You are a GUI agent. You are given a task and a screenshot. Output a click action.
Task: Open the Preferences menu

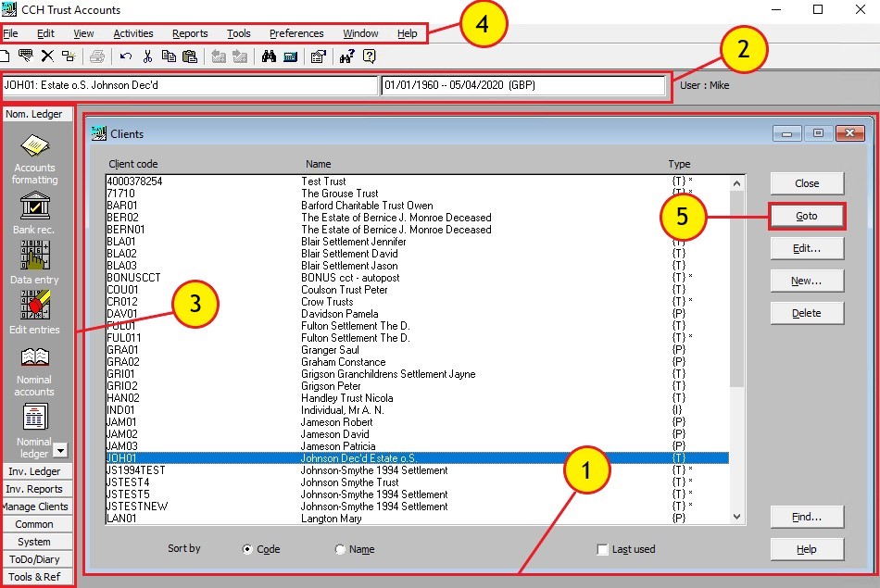[296, 33]
